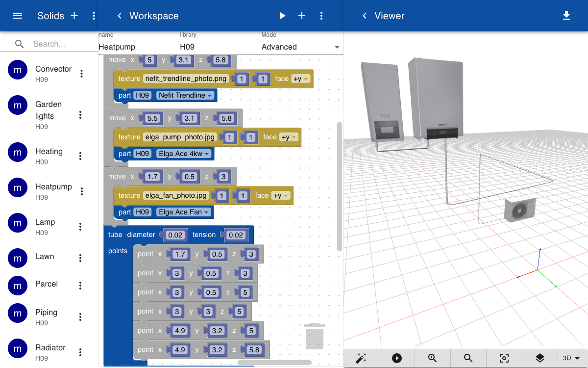Edit tube diameter value 0.02

click(175, 235)
